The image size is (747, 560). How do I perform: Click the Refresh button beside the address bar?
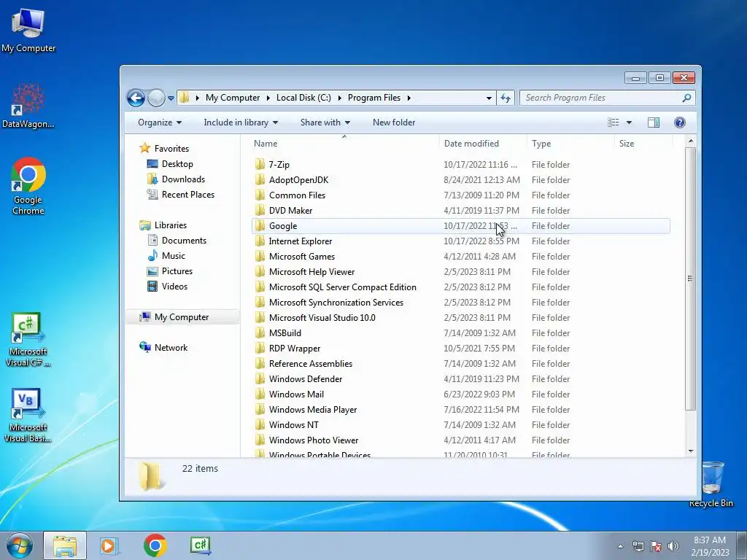tap(506, 98)
